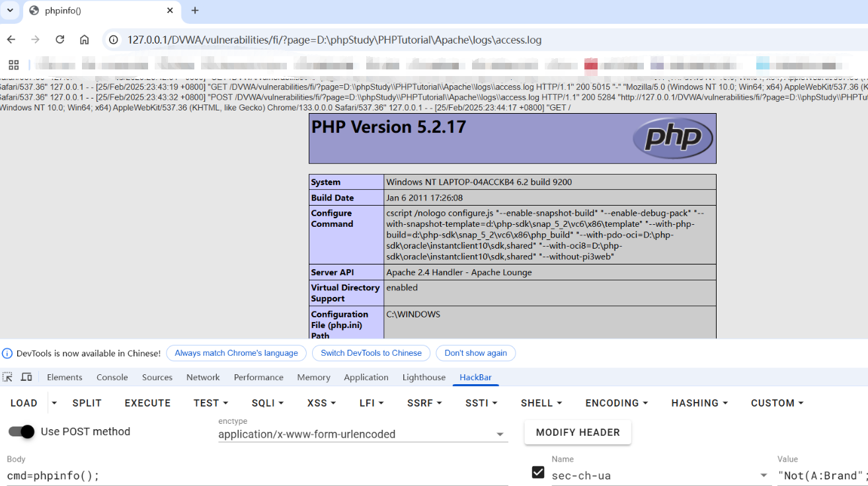Switch to the Memory tab
868x486 pixels.
pyautogui.click(x=313, y=377)
